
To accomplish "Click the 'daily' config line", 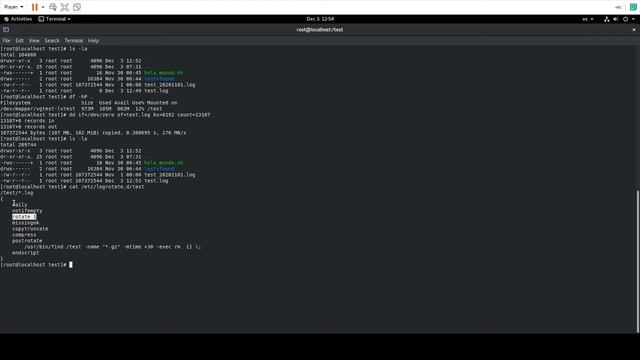I will [x=20, y=205].
